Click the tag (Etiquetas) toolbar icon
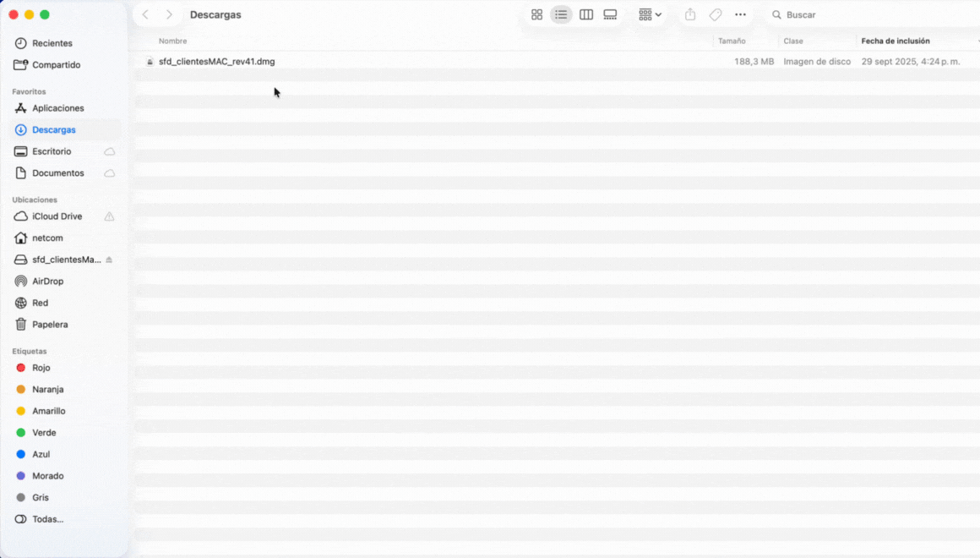Image resolution: width=980 pixels, height=558 pixels. click(716, 15)
